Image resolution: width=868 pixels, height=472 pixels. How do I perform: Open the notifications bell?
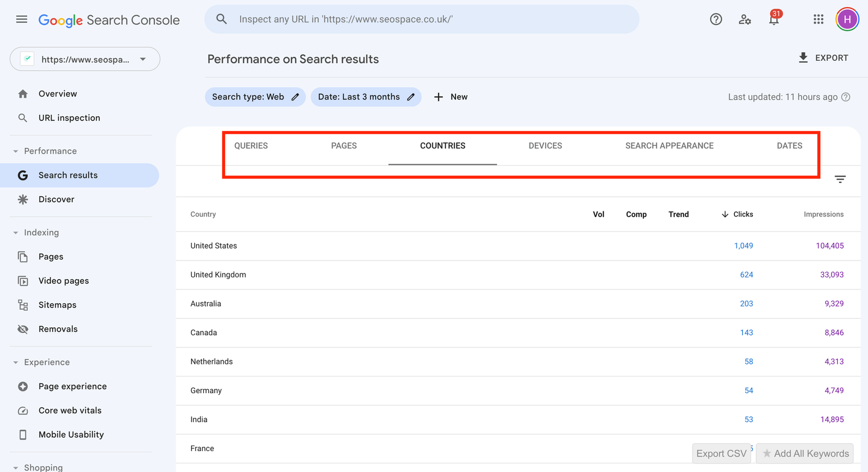[774, 19]
